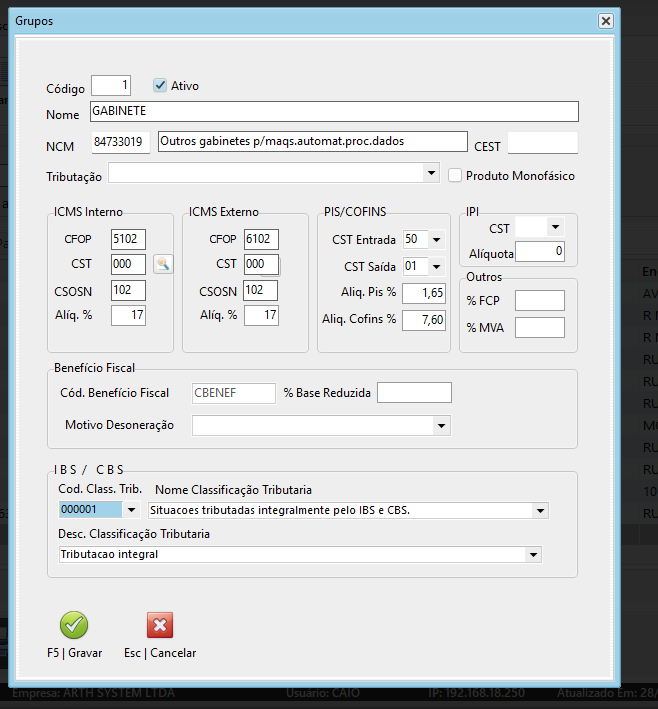Screen dimensions: 658x709
Task: Click the green F5 Gravar checkmark icon
Action: tap(74, 625)
